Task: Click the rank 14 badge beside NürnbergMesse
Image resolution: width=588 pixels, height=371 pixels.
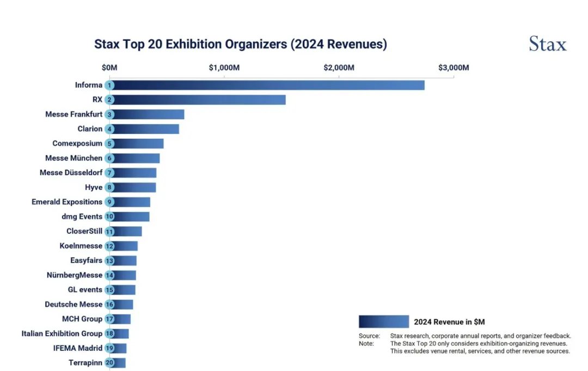Action: click(109, 275)
